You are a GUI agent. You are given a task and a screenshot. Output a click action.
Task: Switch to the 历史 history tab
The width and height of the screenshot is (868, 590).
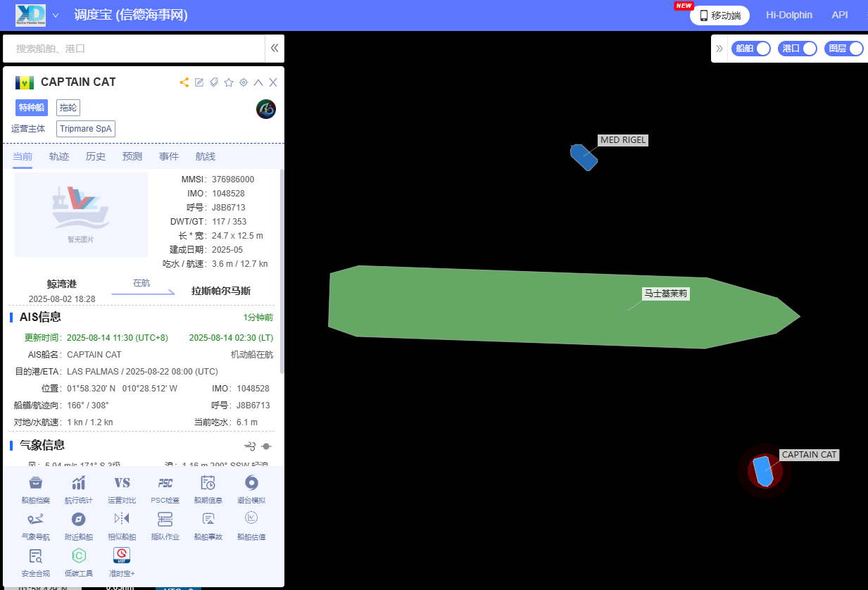[96, 156]
